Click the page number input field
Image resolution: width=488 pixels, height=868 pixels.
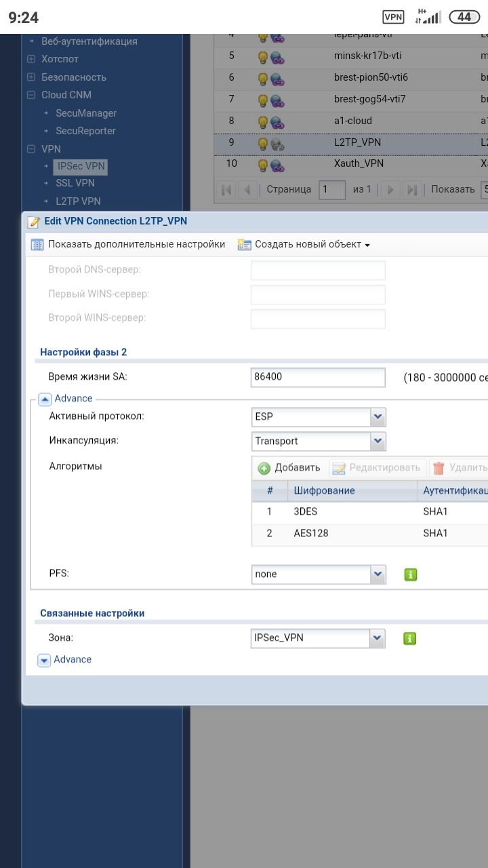click(333, 189)
